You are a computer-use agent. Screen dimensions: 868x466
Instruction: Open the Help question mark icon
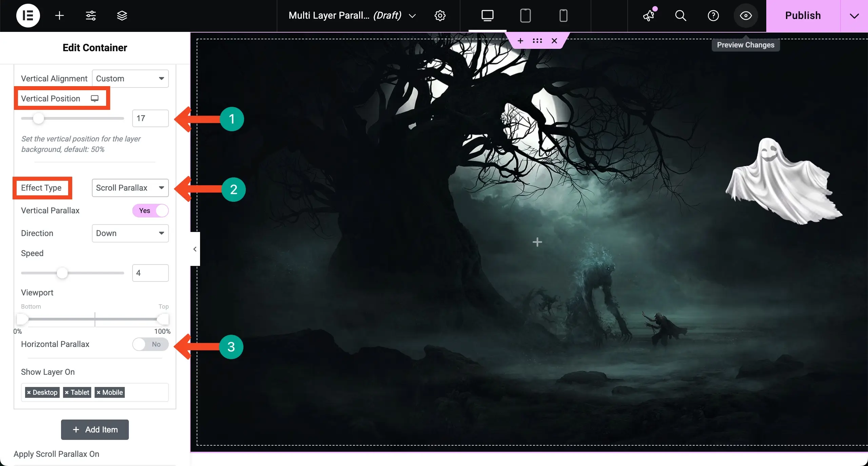click(x=713, y=16)
